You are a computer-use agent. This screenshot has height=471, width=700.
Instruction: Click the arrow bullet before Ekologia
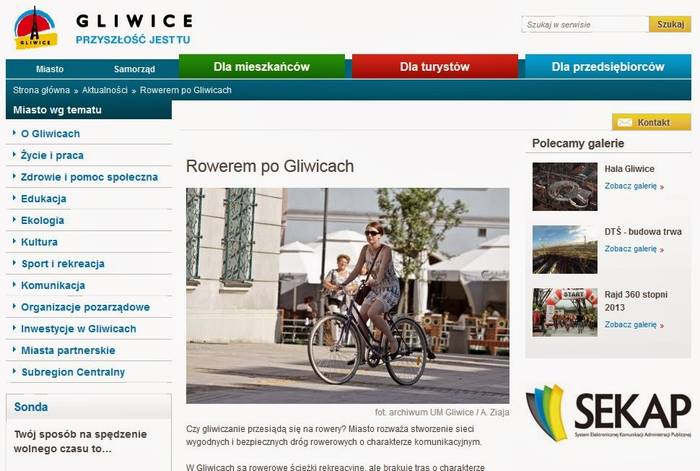14,220
